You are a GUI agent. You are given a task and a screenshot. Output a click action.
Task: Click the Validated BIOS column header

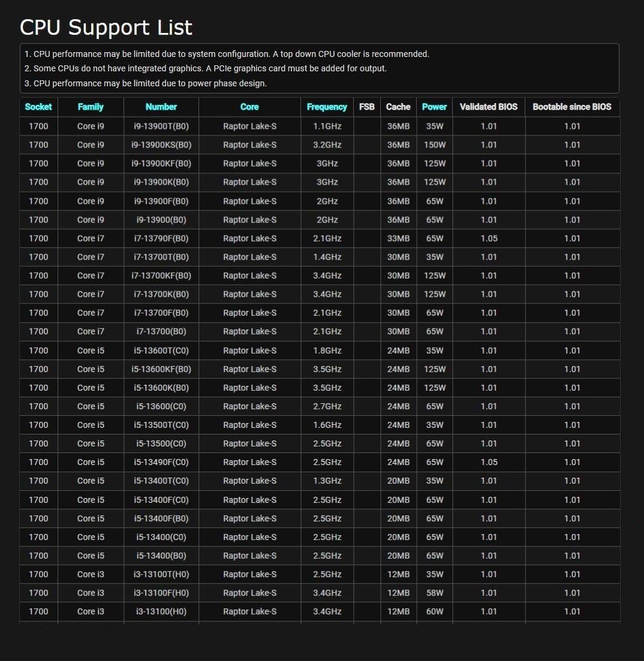(488, 107)
